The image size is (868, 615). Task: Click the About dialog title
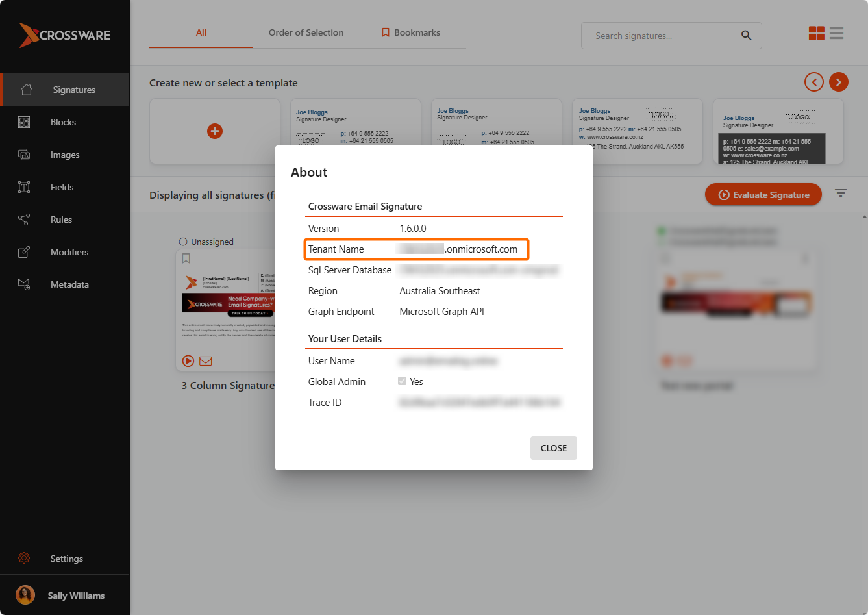point(309,172)
